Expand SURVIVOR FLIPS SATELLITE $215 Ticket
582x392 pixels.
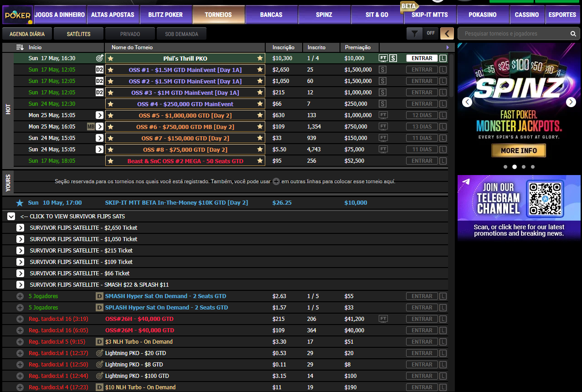(x=20, y=251)
